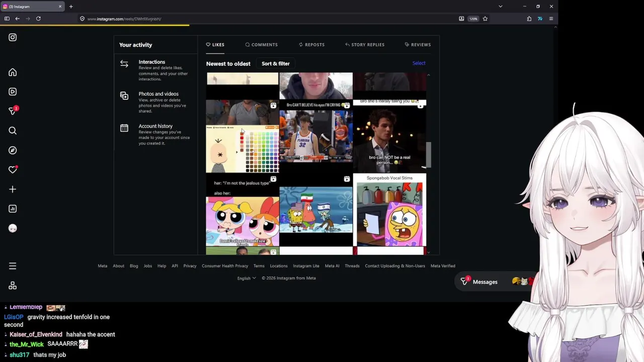Open Notifications heart icon

click(x=13, y=169)
